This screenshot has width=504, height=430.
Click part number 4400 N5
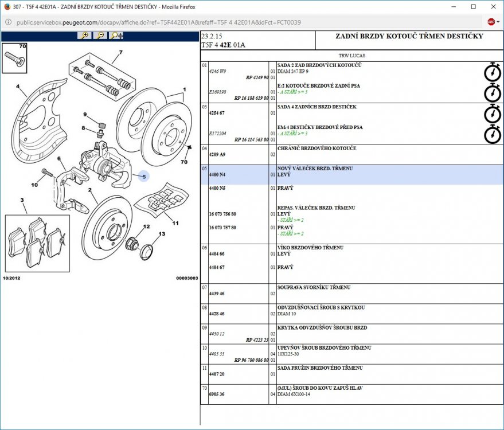[217, 188]
